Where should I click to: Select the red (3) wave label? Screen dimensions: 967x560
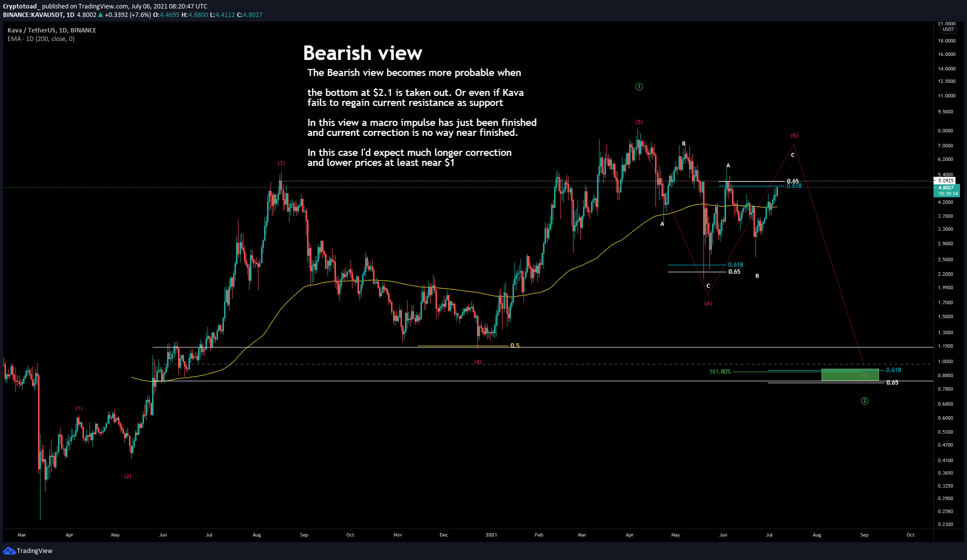click(281, 163)
